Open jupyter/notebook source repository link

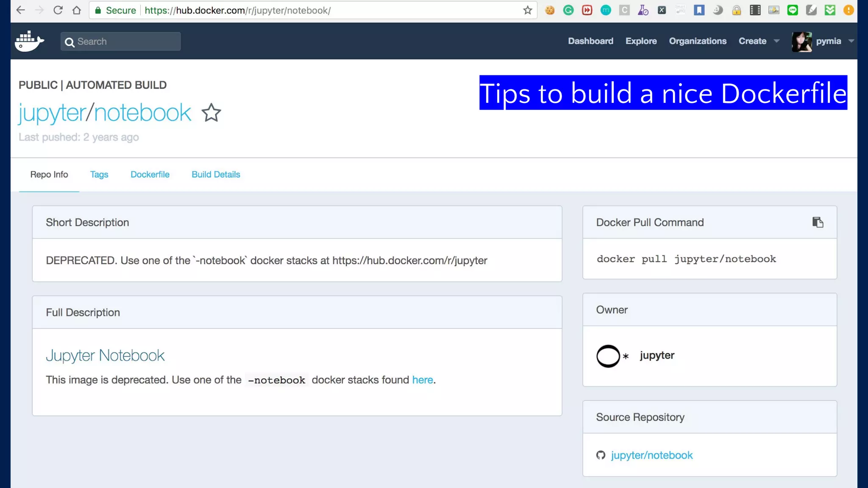652,455
